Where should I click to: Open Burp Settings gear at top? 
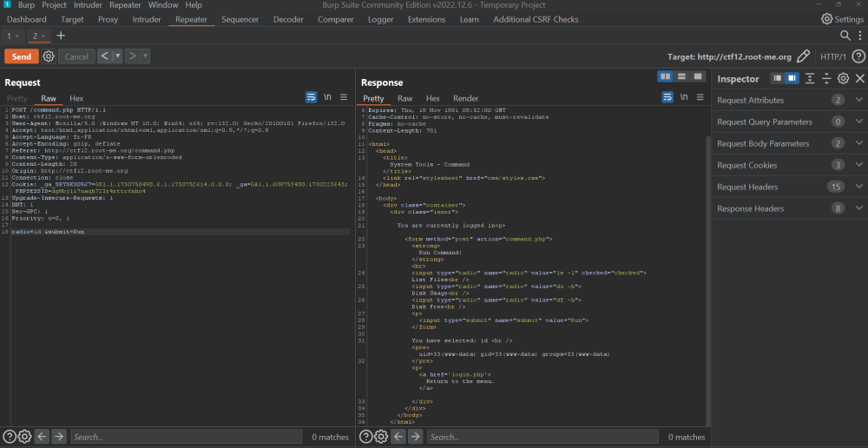[x=826, y=19]
